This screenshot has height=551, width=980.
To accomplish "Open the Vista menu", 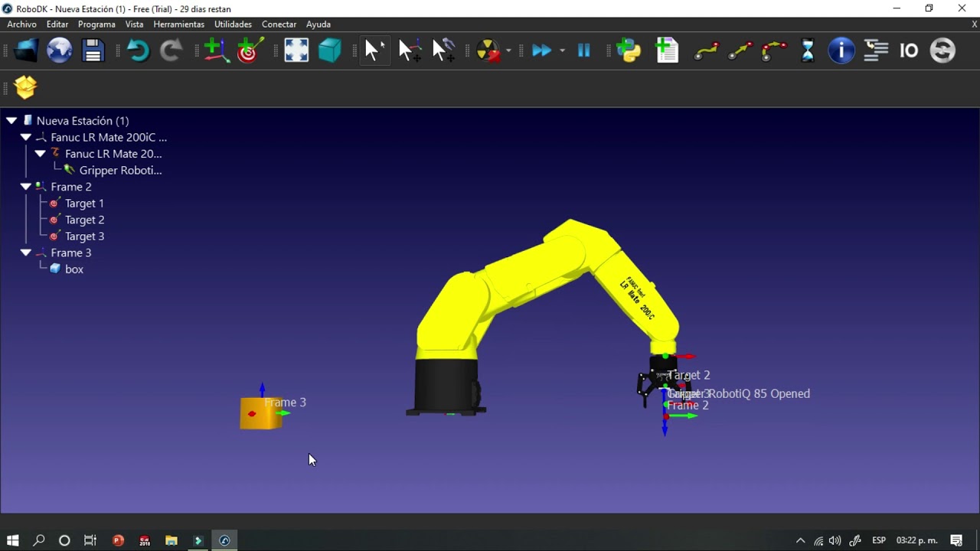I will [x=134, y=24].
